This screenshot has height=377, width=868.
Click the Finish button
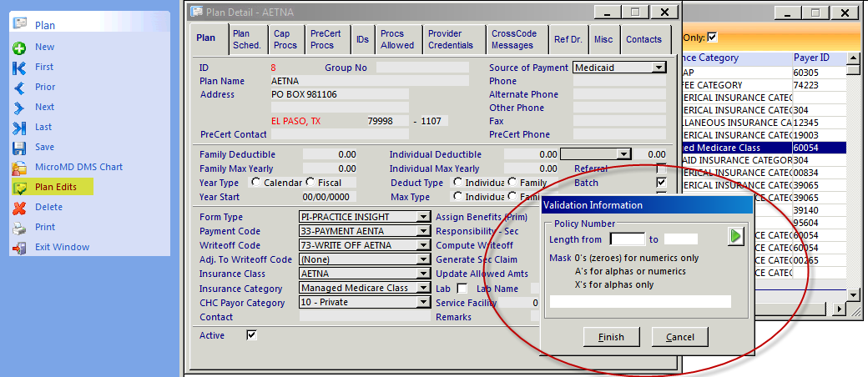[611, 337]
